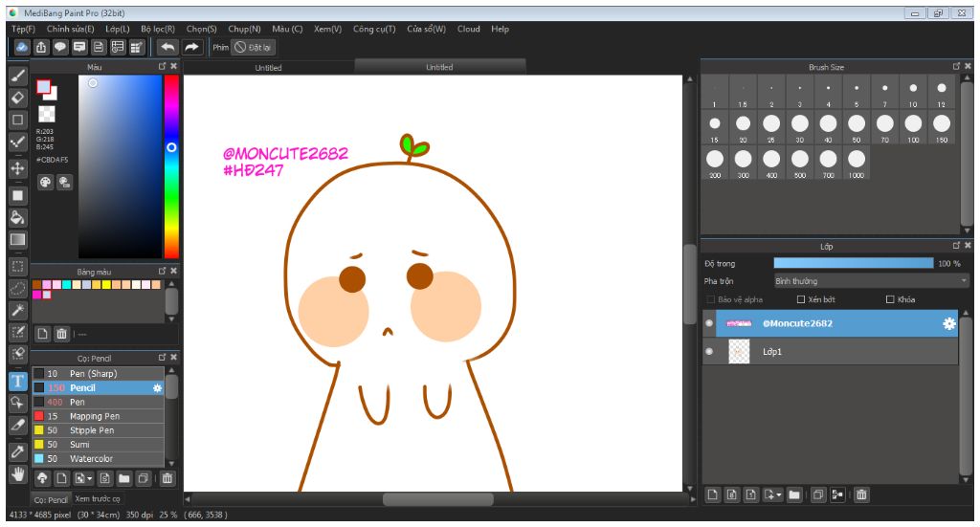Click the Undo arrow in toolbar
This screenshot has width=980, height=527.
coord(167,47)
